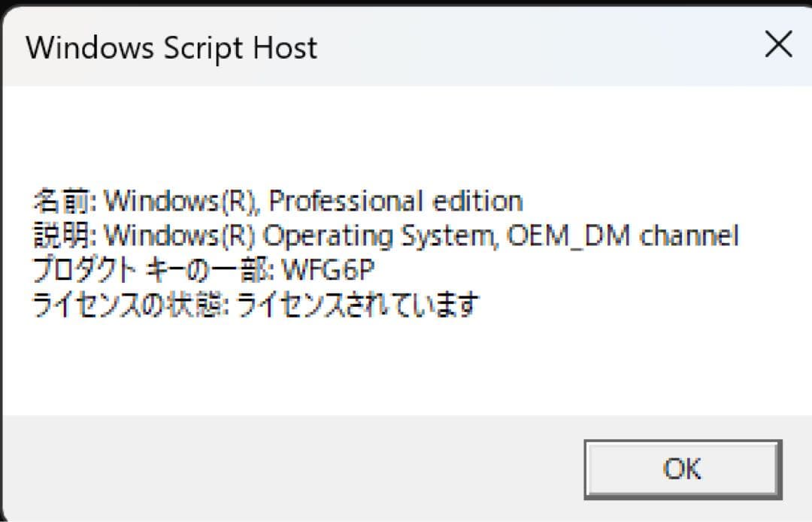This screenshot has height=522, width=812.
Task: Close the Windows Script Host dialog
Action: pos(777,45)
